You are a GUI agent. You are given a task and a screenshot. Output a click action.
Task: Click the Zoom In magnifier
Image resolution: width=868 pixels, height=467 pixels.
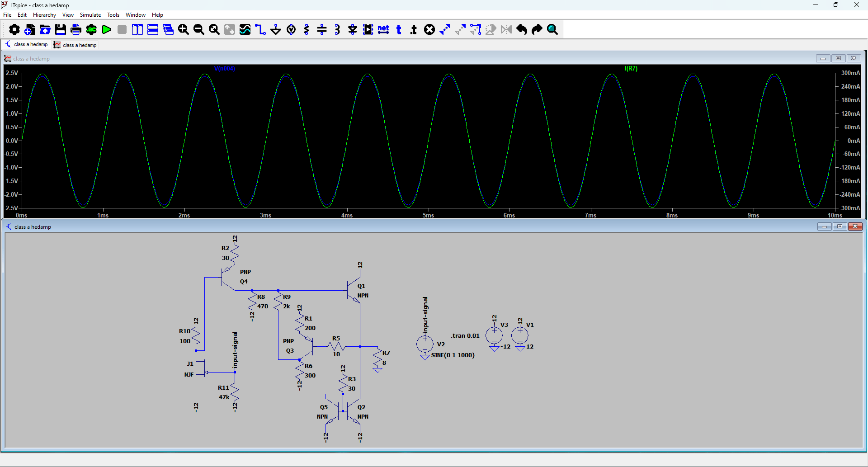point(184,30)
